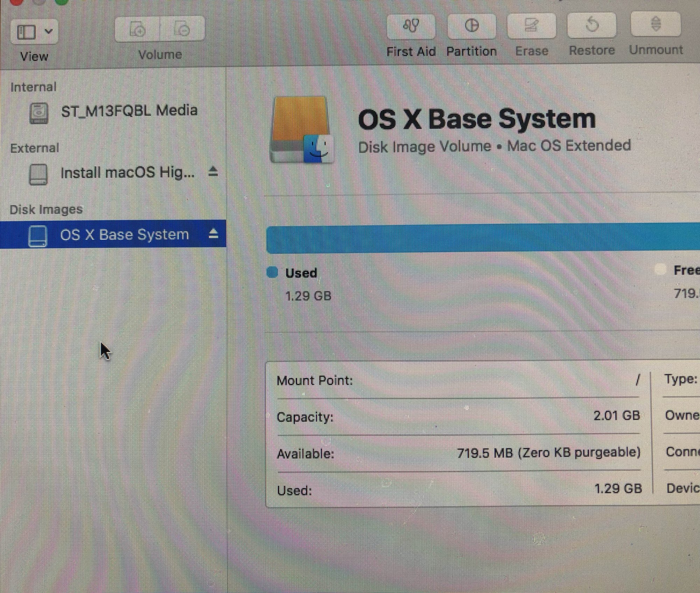
Task: Click the blue used-space storage bar
Action: (x=482, y=239)
